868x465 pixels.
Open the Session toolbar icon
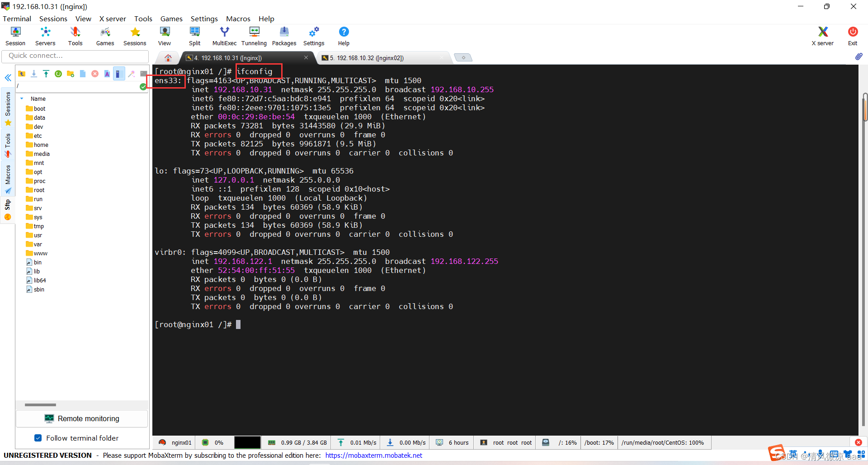pos(15,36)
